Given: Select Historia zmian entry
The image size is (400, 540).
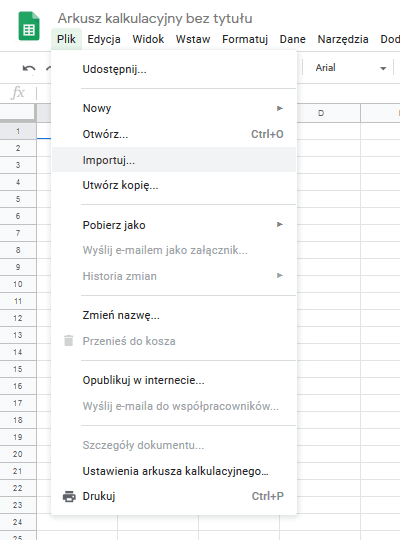Looking at the screenshot, I should (174, 276).
